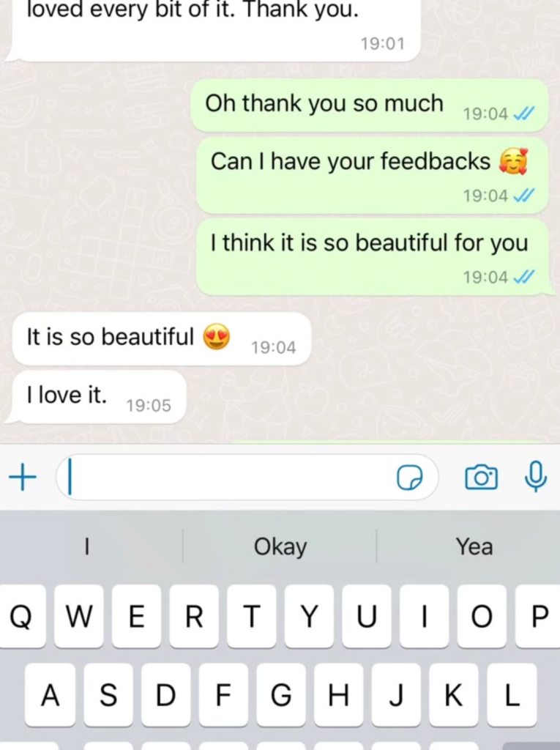Tap the plus attachment icon

pos(23,477)
